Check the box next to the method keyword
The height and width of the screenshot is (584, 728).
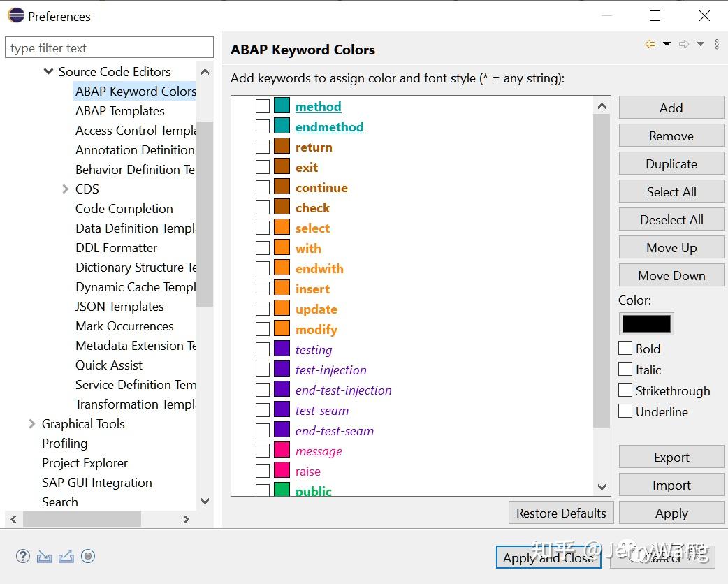[x=263, y=106]
